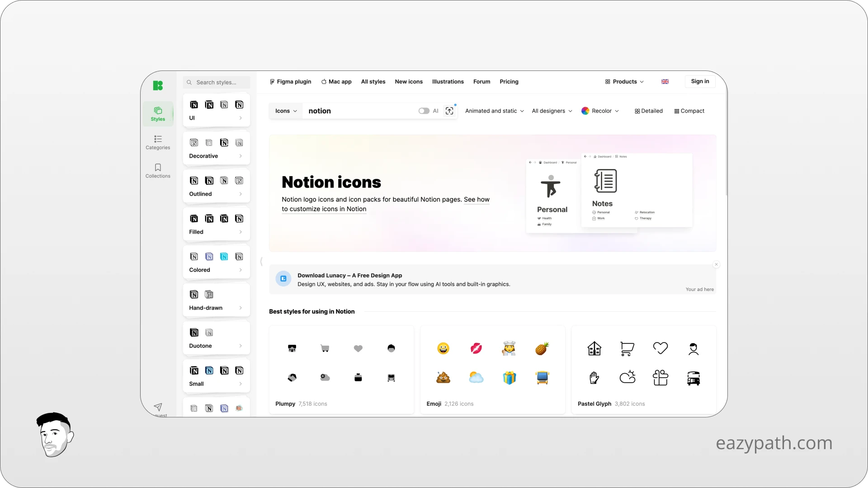Switch to Detailed view mode
The height and width of the screenshot is (488, 868).
pyautogui.click(x=648, y=111)
